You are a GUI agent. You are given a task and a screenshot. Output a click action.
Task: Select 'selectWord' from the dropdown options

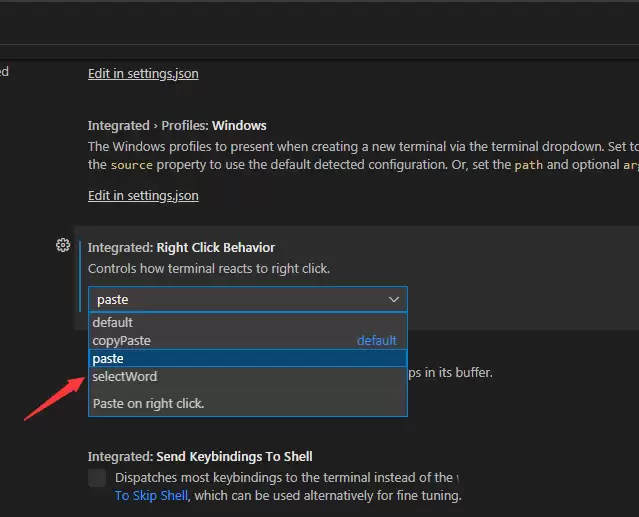point(125,377)
